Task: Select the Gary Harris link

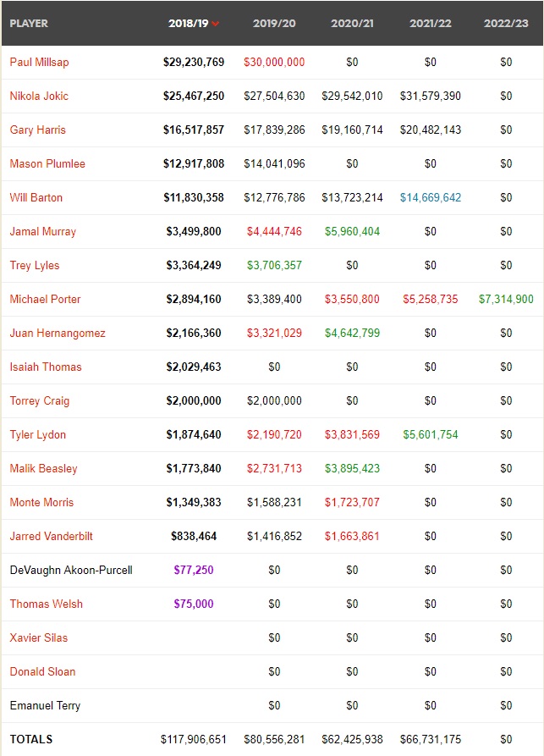Action: point(37,130)
